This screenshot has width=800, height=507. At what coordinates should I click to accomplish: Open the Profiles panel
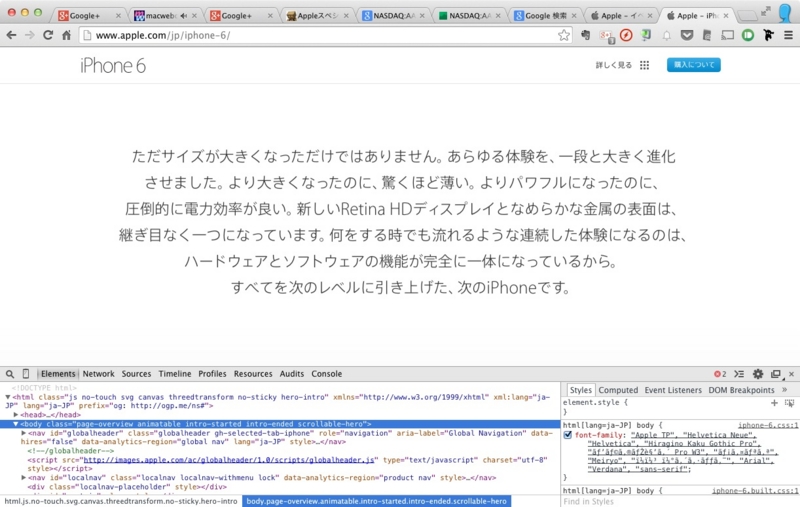pyautogui.click(x=212, y=374)
